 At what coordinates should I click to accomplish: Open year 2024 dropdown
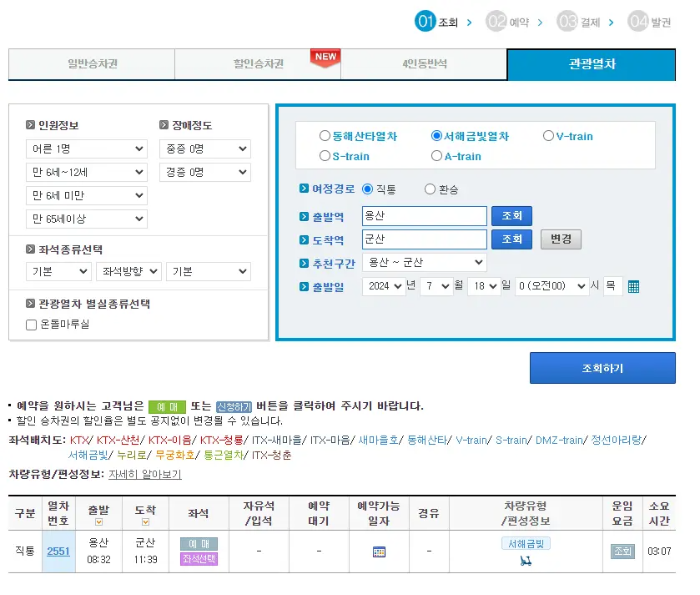click(383, 286)
